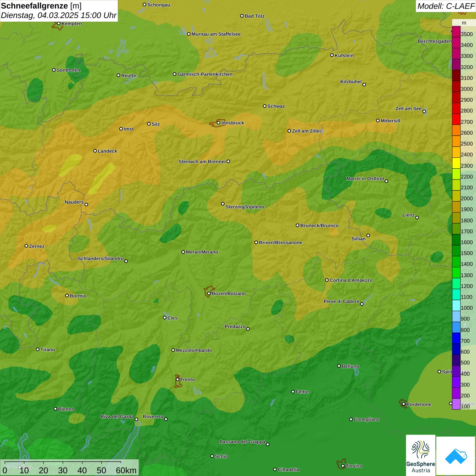Click the Kempten city marker
Viewport: 476px width, 476px height.
tap(58, 23)
